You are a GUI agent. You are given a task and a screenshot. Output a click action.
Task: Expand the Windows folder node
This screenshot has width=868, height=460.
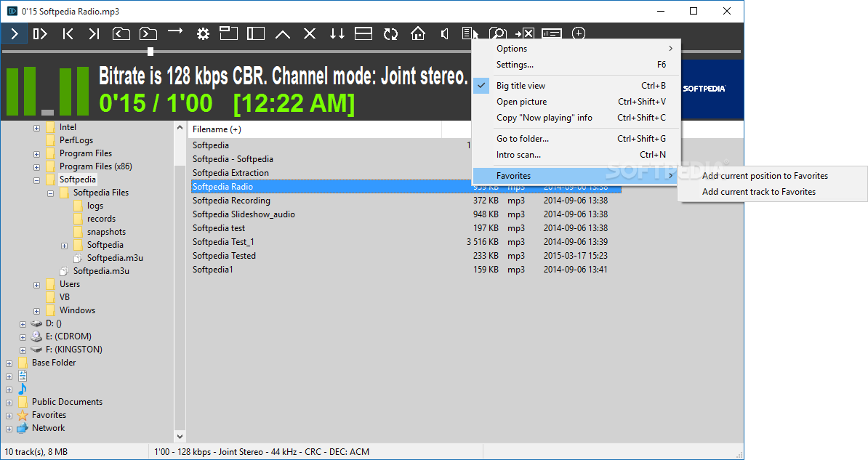tap(36, 311)
